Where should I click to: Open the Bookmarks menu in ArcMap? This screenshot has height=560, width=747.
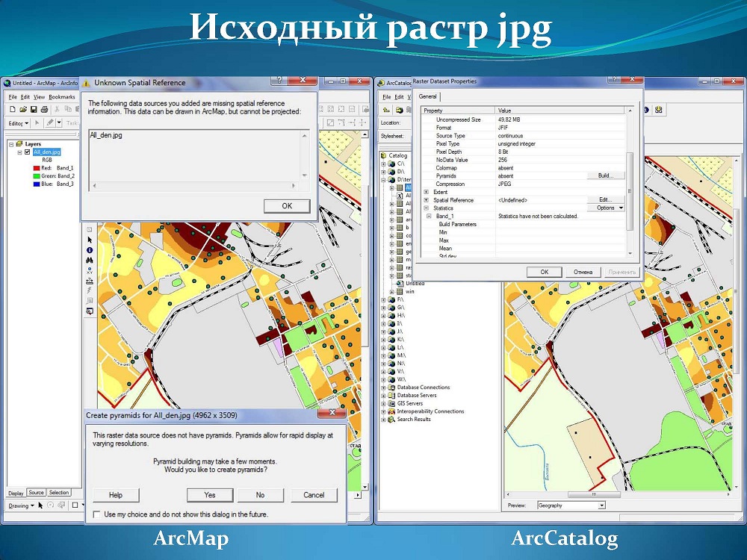tap(62, 96)
